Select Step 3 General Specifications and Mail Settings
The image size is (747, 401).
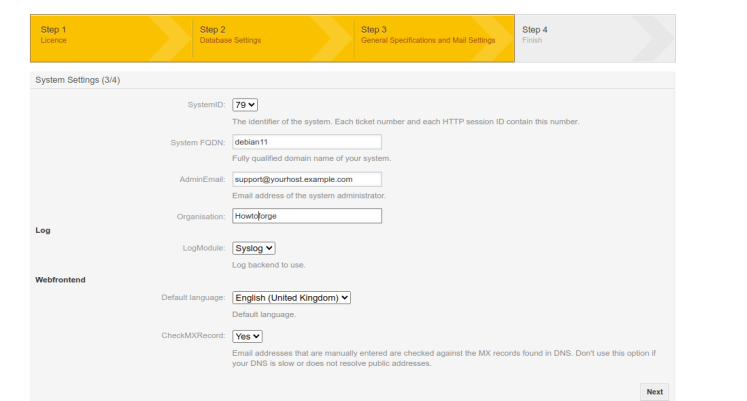click(428, 35)
